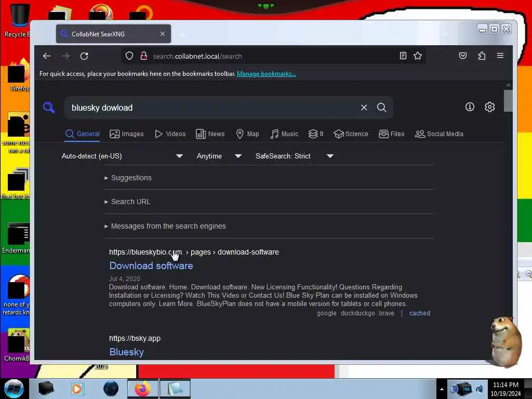Switch to the Science category
This screenshot has width=532, height=399.
coord(351,134)
